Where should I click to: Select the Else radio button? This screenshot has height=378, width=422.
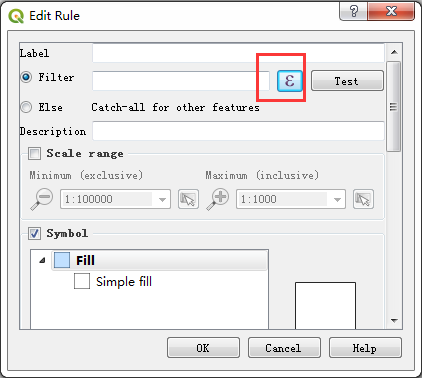(26, 107)
